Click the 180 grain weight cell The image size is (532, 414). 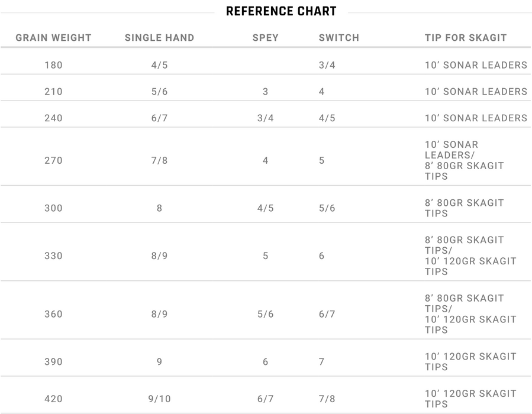(x=54, y=65)
